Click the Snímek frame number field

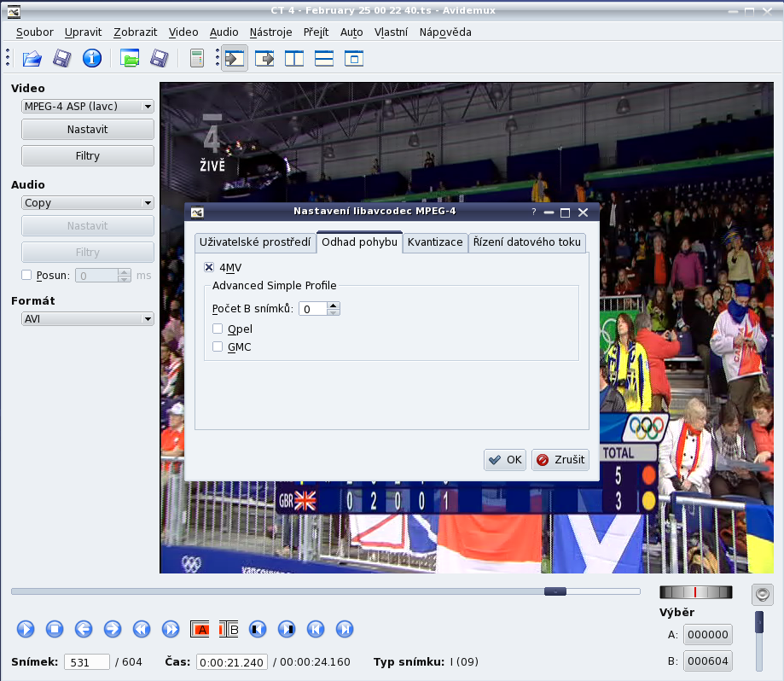click(86, 662)
